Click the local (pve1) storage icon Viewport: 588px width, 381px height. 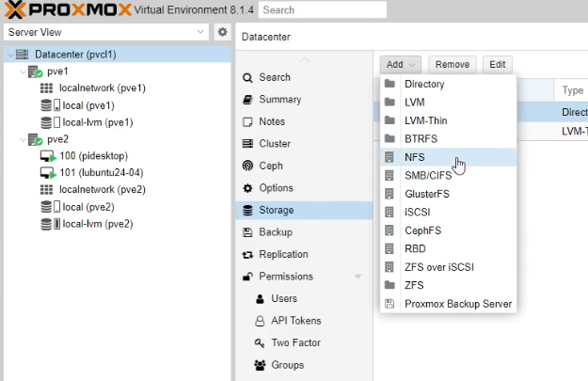click(50, 105)
